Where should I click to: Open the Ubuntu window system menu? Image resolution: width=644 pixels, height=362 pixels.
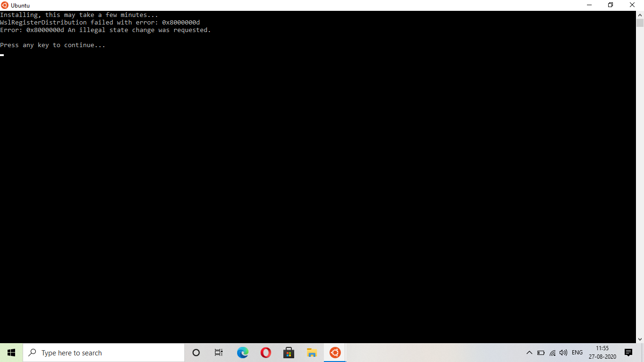click(x=4, y=5)
